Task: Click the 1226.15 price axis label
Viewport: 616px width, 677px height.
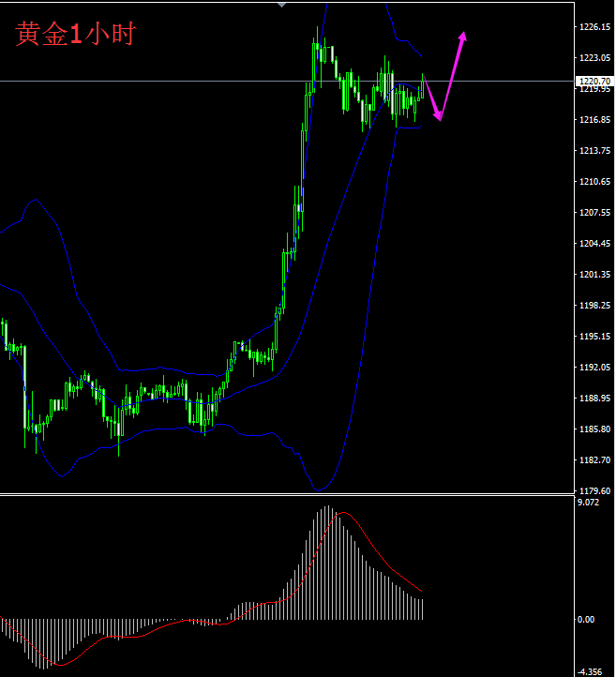Action: (x=594, y=27)
